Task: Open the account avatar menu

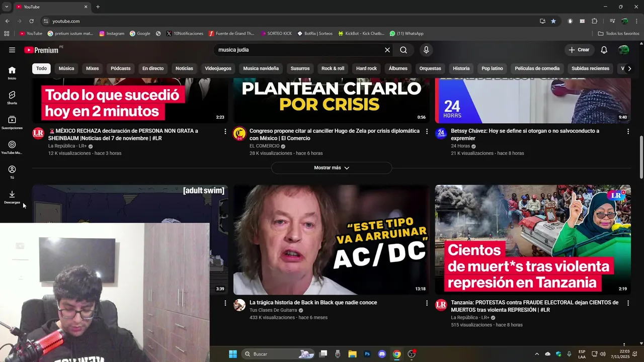Action: [x=624, y=50]
